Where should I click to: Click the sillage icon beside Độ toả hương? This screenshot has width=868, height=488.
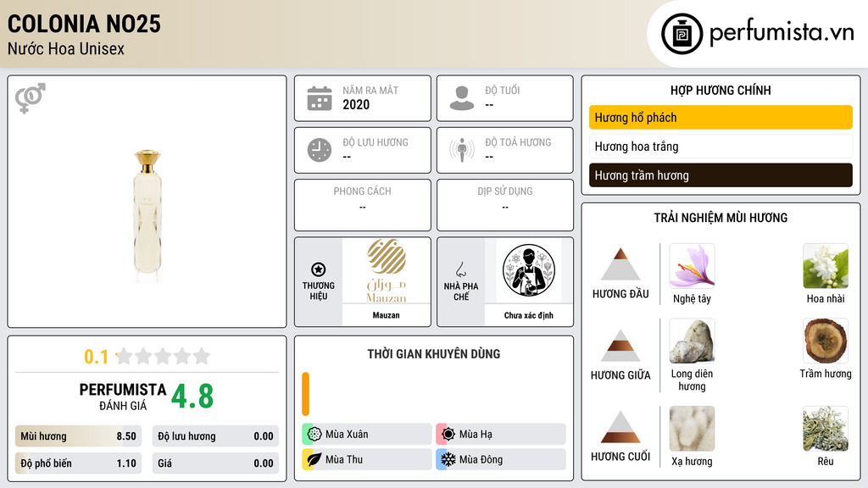(x=462, y=150)
